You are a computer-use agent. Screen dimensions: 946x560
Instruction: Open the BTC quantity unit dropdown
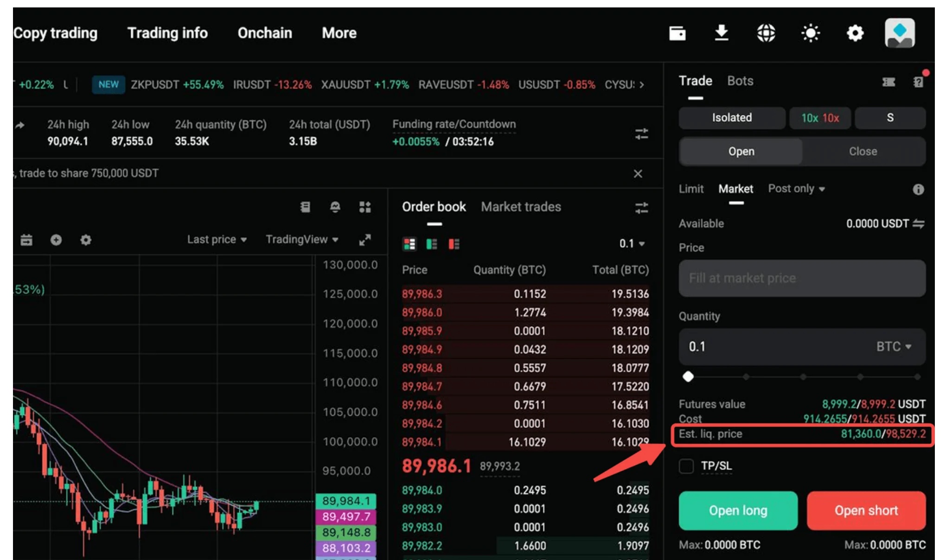coord(894,346)
